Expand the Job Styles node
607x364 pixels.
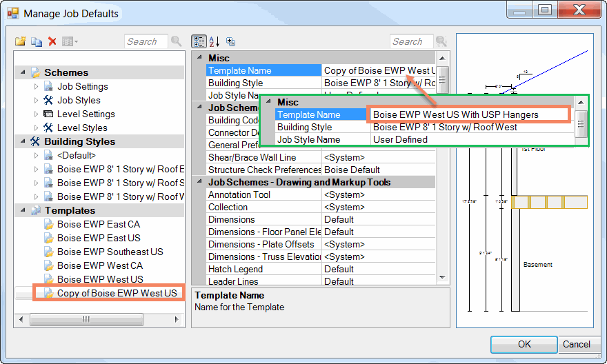36,100
